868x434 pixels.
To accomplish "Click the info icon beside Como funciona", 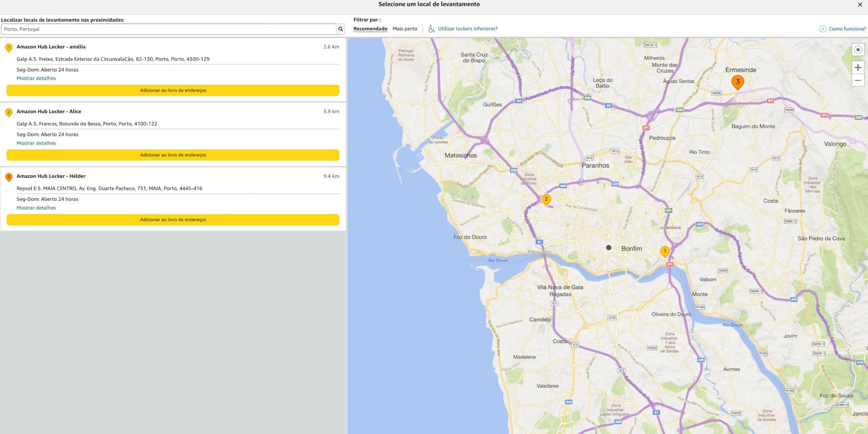I will [823, 29].
